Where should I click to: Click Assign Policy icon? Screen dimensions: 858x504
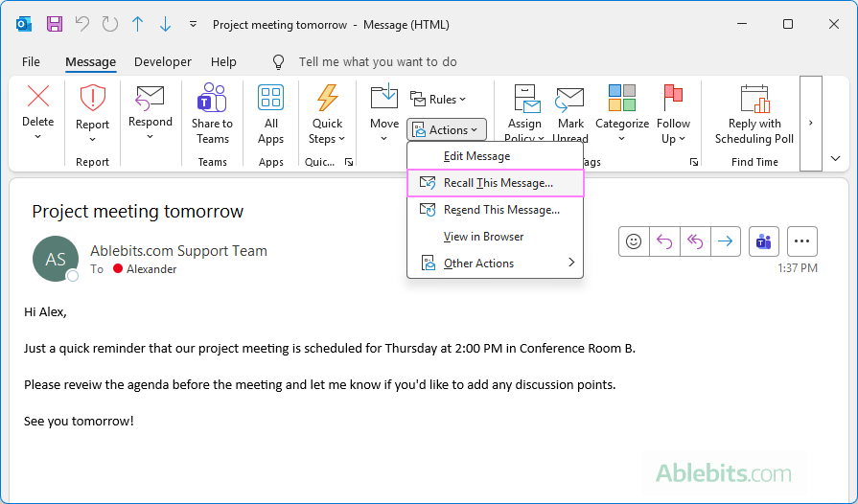tap(525, 99)
